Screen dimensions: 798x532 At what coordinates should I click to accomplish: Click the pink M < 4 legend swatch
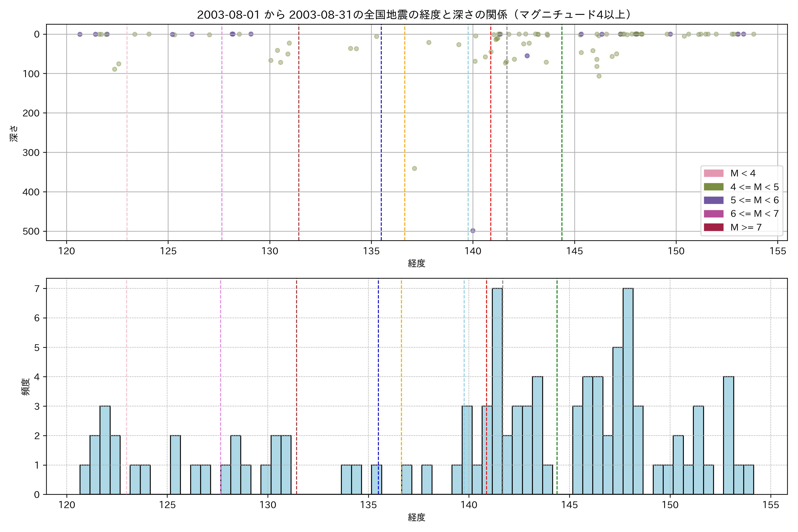tap(714, 173)
